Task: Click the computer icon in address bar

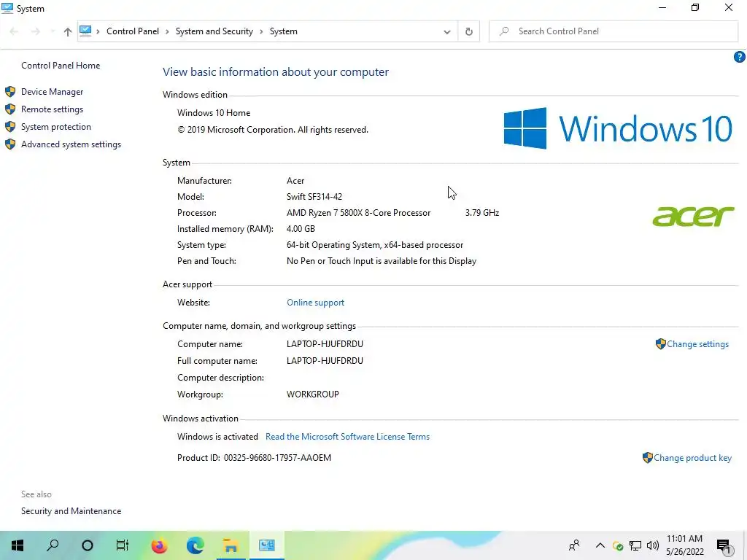Action: point(85,31)
